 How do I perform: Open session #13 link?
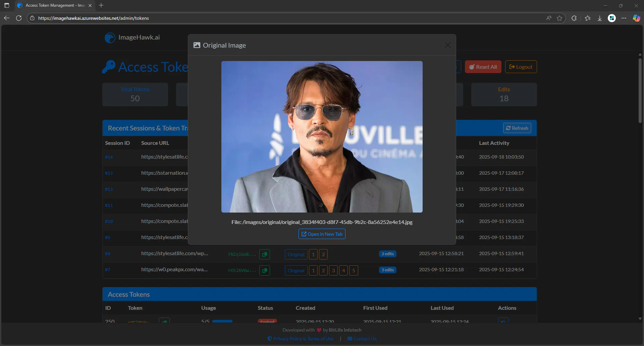[109, 173]
